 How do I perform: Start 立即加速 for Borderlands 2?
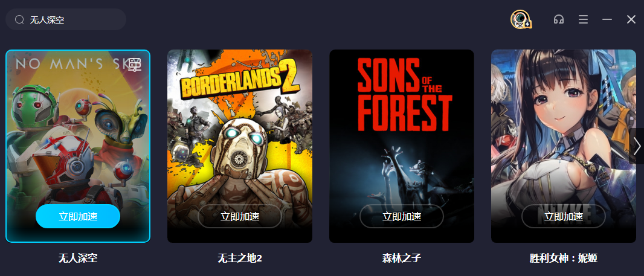240,216
